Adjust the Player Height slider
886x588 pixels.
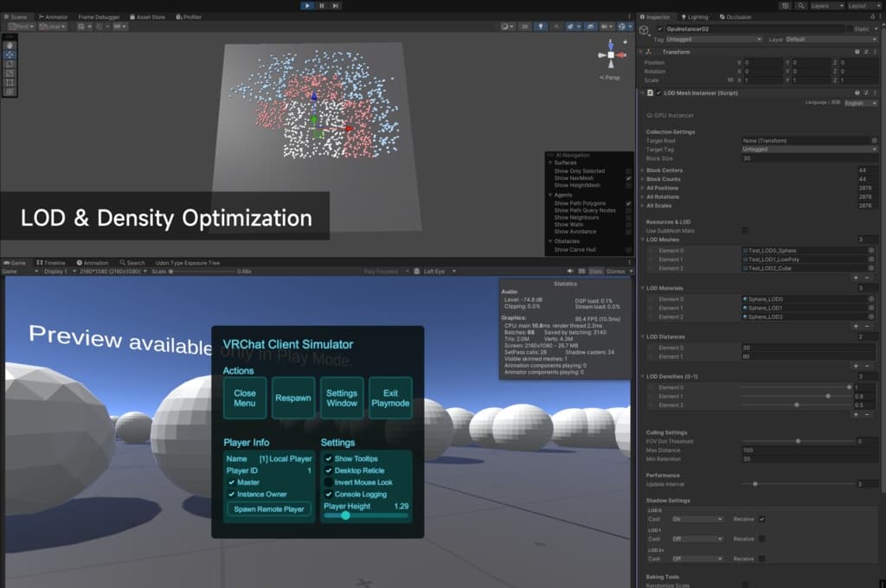click(x=345, y=515)
